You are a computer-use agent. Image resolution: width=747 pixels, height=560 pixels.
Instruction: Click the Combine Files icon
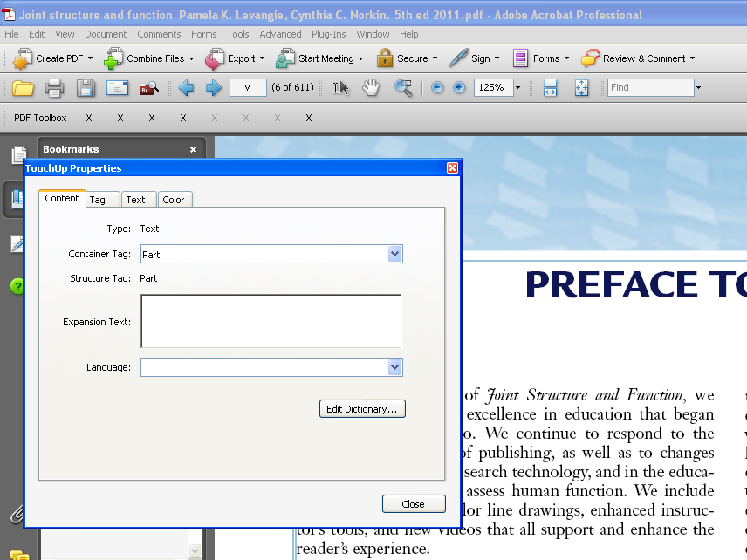click(x=113, y=58)
